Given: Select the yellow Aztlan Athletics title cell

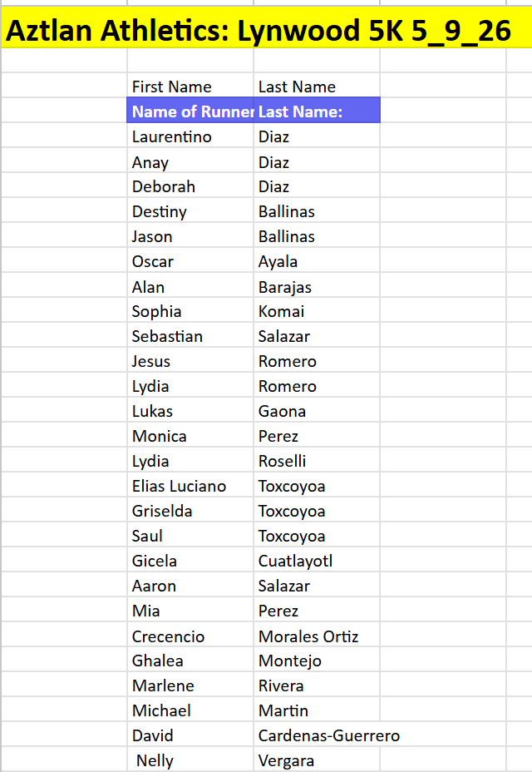Looking at the screenshot, I should pyautogui.click(x=266, y=28).
